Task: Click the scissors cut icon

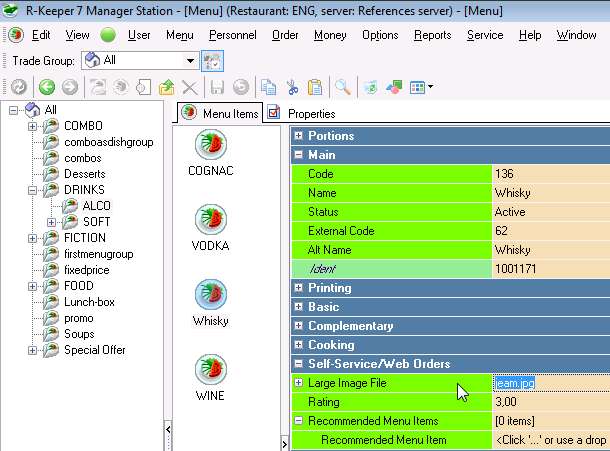Action: [x=292, y=87]
